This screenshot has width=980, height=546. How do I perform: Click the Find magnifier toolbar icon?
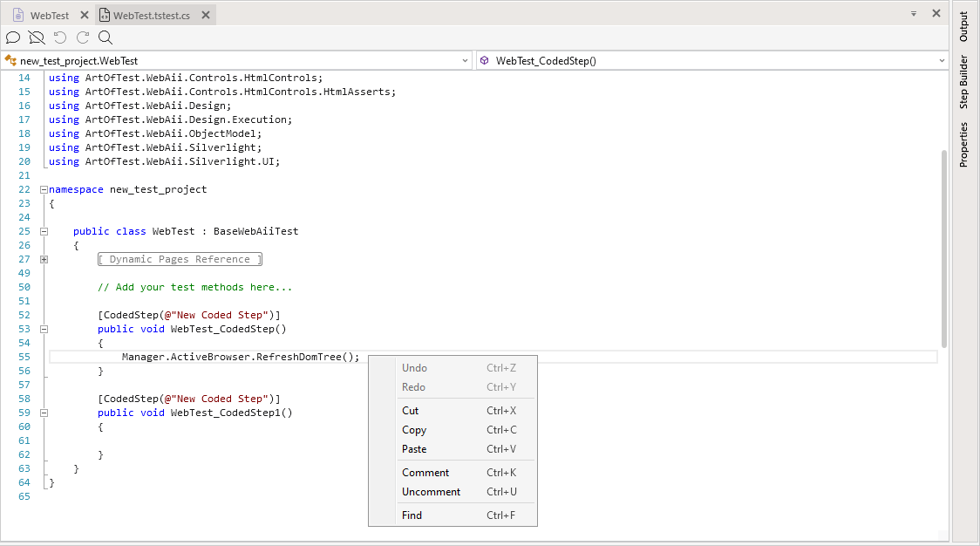105,38
